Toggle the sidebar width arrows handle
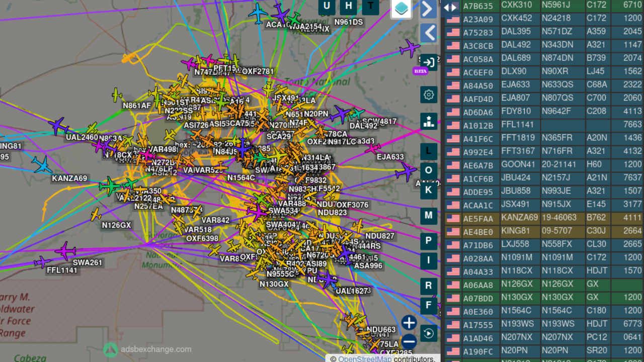Screen dimensions: 644x362 coord(450,7)
